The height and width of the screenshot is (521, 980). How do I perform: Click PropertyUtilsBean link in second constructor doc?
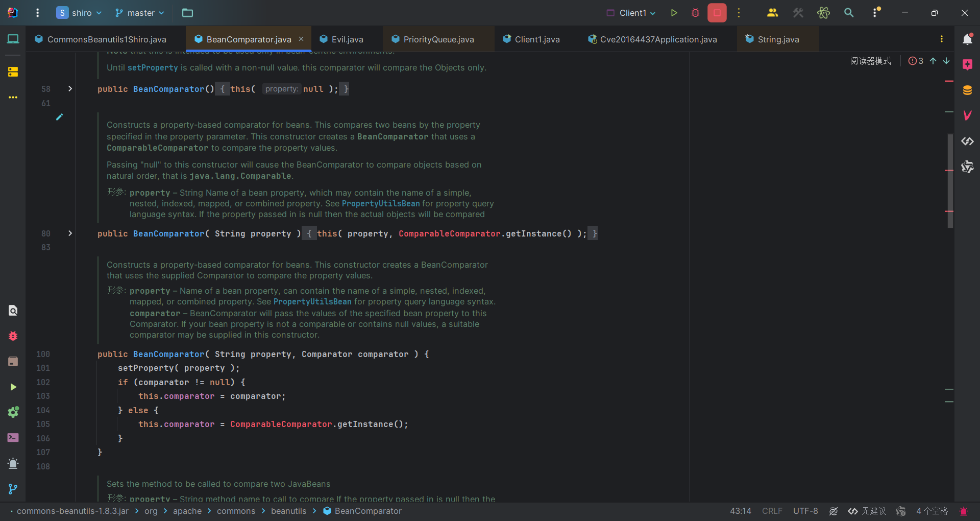[x=312, y=302]
